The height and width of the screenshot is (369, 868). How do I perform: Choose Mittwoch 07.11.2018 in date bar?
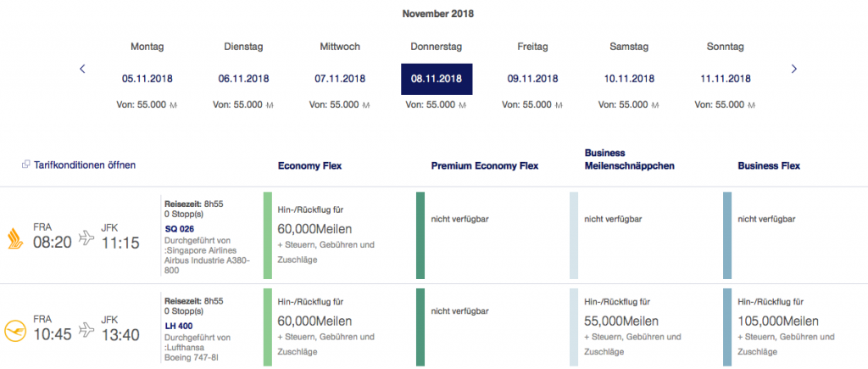point(340,78)
